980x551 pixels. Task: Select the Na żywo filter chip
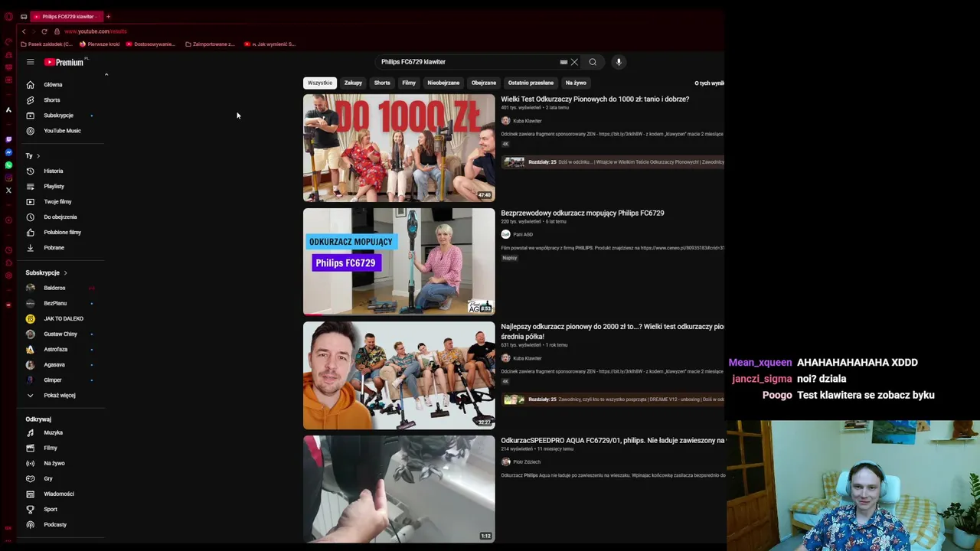(x=576, y=83)
